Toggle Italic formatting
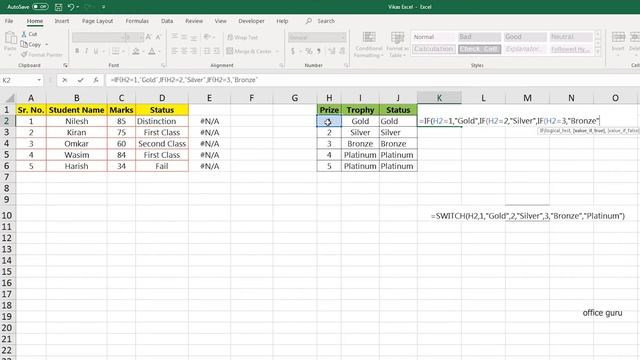The height and width of the screenshot is (360, 640). pyautogui.click(x=86, y=51)
